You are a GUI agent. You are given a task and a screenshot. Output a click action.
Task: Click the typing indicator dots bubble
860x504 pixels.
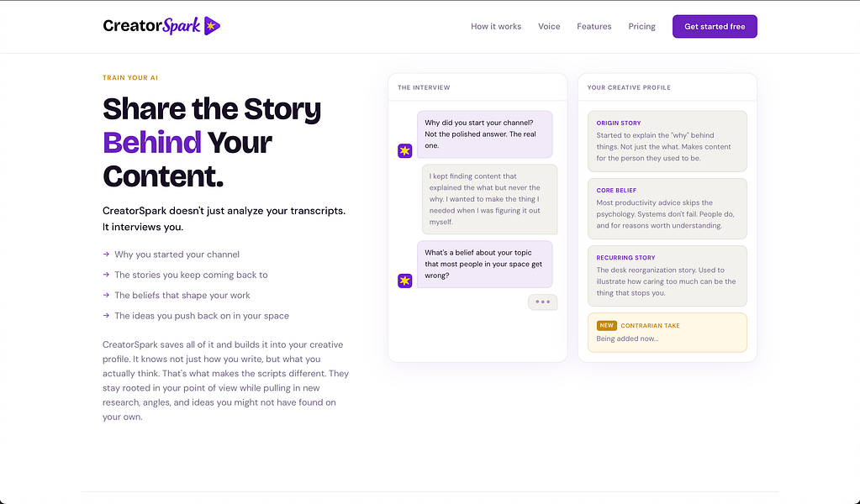542,302
